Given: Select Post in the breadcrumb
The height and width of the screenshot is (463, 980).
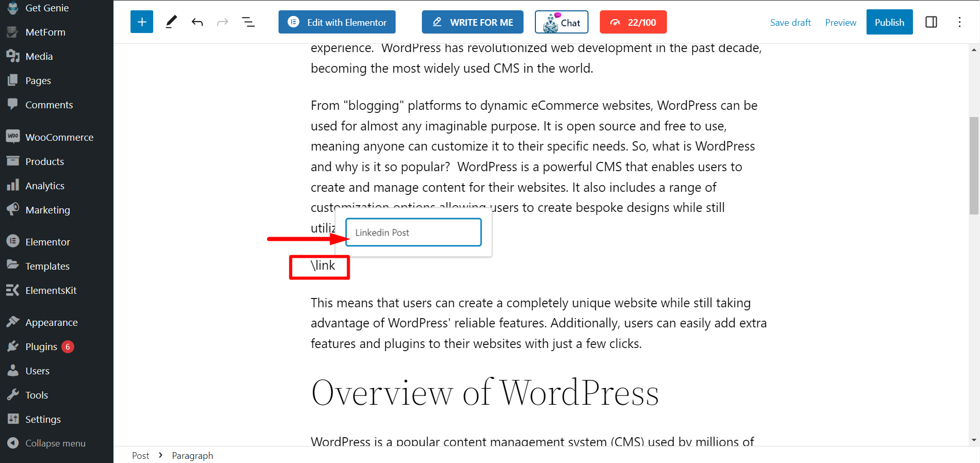Looking at the screenshot, I should (140, 456).
